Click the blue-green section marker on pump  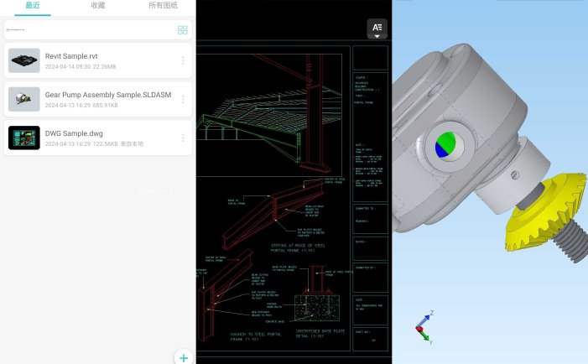445,144
